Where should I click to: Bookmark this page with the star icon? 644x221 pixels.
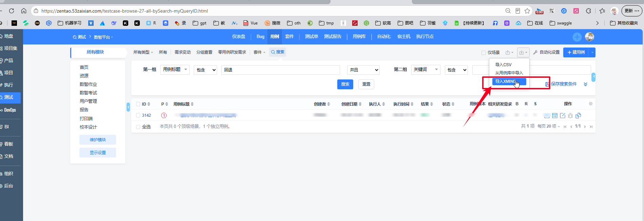coord(527,11)
